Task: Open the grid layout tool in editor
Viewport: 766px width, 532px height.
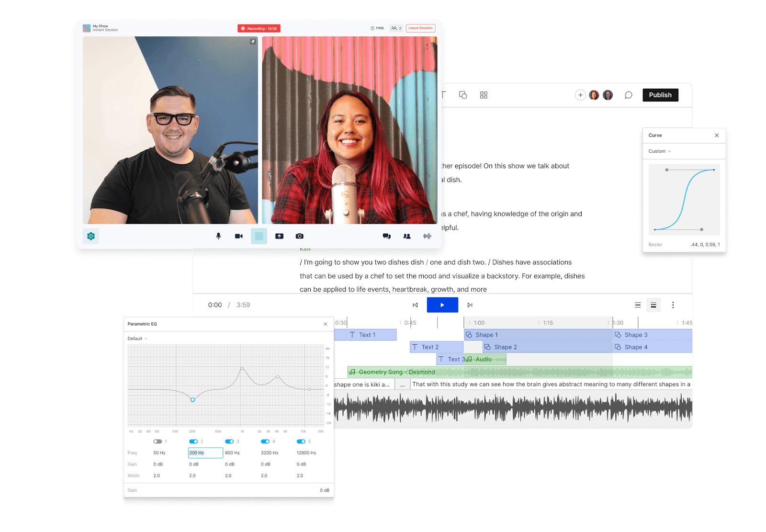Action: point(484,95)
